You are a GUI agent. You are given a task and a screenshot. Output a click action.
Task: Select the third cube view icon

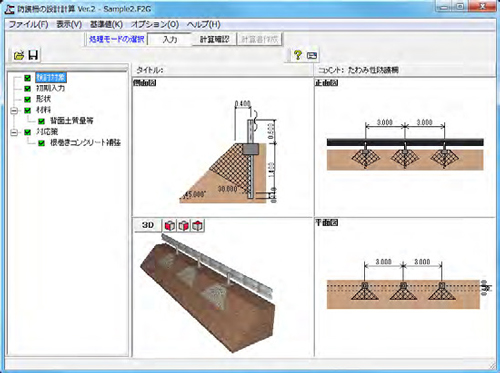click(x=198, y=226)
